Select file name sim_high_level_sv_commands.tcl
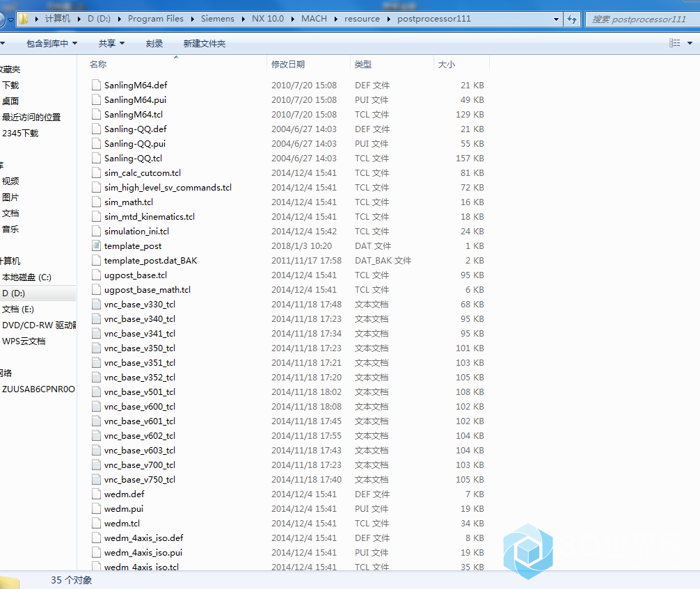The image size is (700, 589). [x=168, y=188]
